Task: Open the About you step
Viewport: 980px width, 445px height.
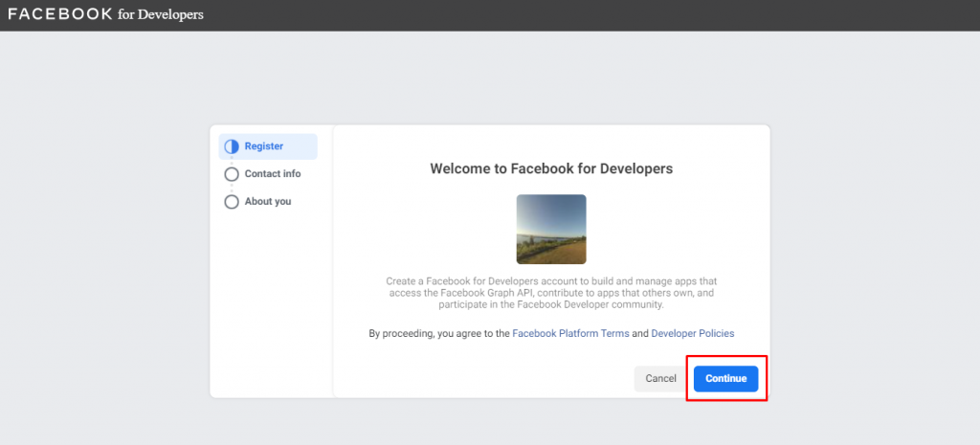Action: click(x=268, y=201)
